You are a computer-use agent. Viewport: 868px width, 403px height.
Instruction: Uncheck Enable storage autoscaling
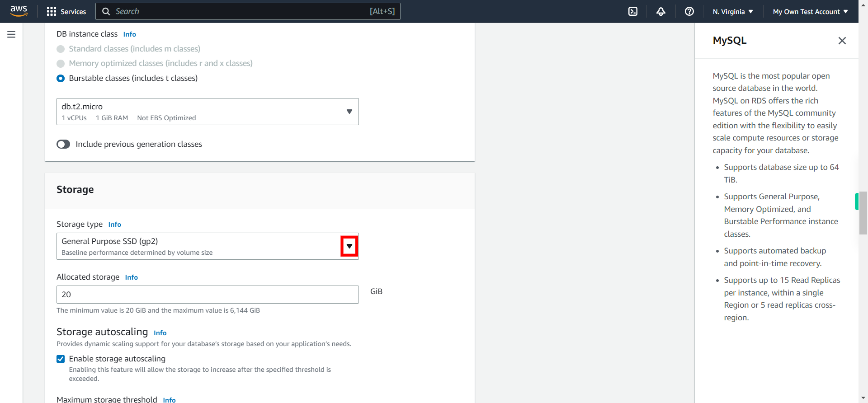61,359
